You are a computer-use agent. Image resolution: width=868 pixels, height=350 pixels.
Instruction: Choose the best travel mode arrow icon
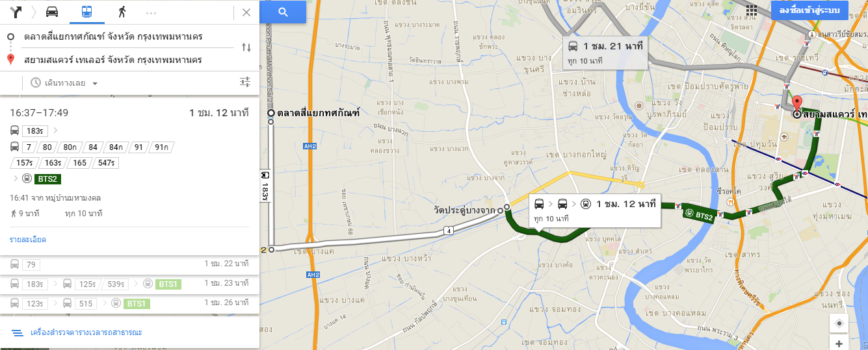pyautogui.click(x=16, y=12)
